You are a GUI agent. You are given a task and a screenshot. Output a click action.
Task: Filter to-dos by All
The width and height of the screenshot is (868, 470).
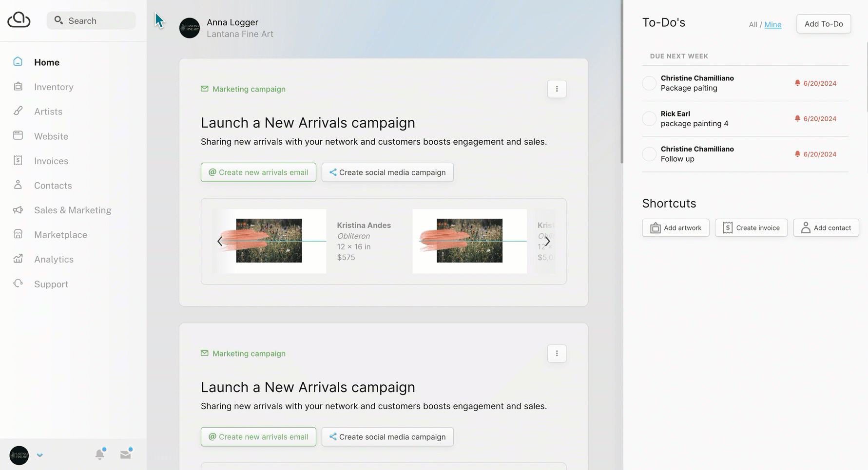click(753, 25)
